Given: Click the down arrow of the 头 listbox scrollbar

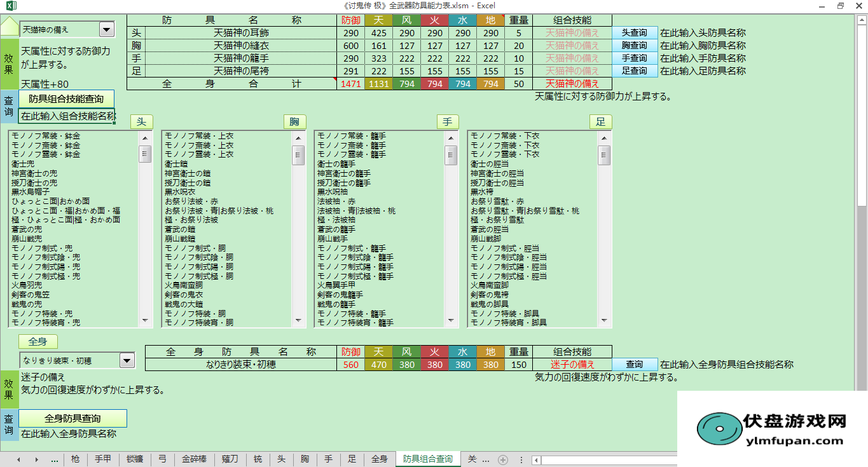Looking at the screenshot, I should click(146, 321).
